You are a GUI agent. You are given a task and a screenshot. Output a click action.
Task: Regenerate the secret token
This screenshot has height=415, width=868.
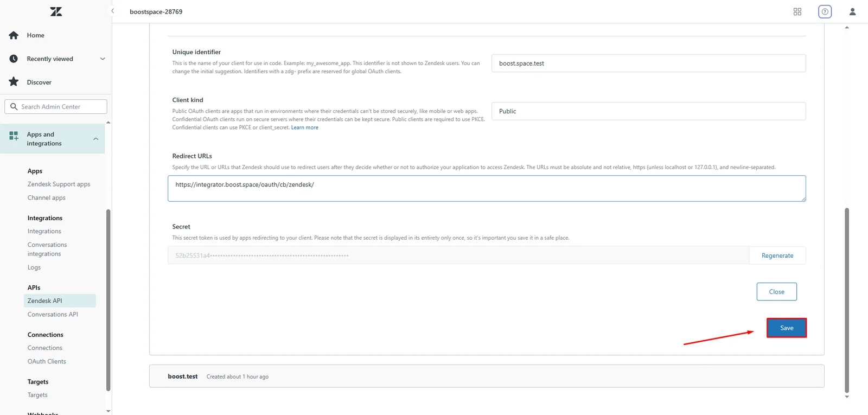coord(777,256)
